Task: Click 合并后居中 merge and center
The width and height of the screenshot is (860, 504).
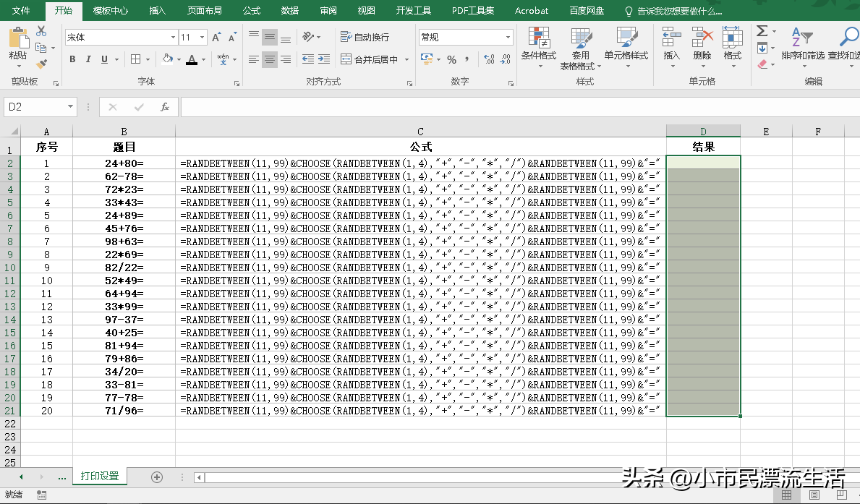Action: pyautogui.click(x=370, y=59)
